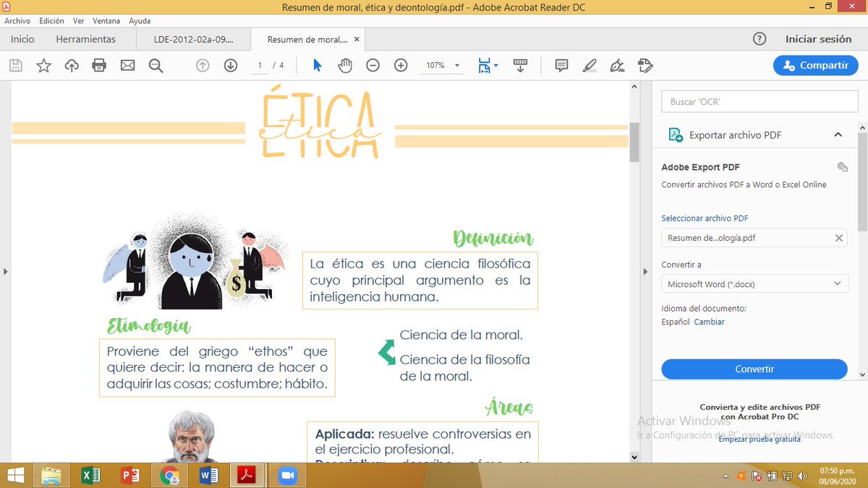The image size is (868, 488).
Task: Switch to the Inicio tab
Action: (22, 39)
